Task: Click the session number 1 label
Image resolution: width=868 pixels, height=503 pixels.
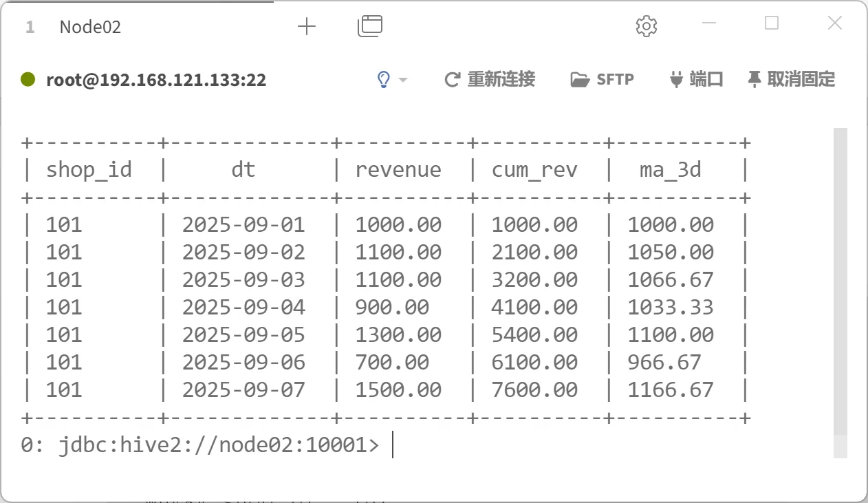Action: [30, 28]
